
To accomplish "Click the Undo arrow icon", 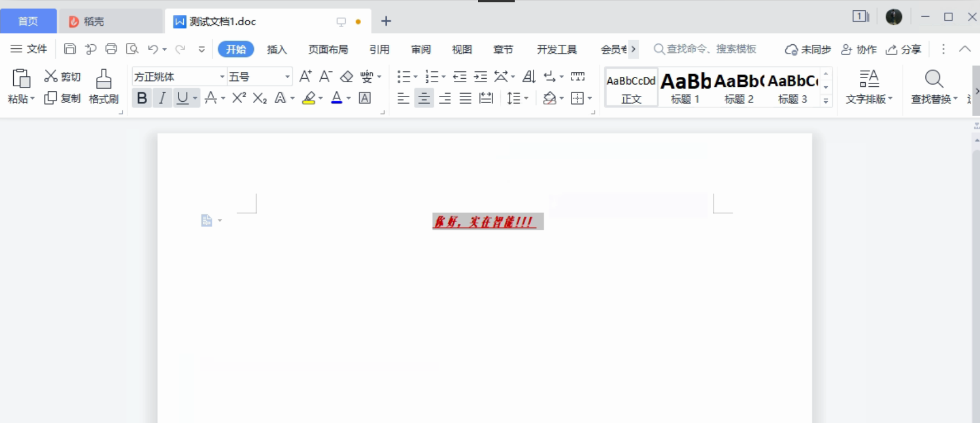I will click(x=152, y=49).
